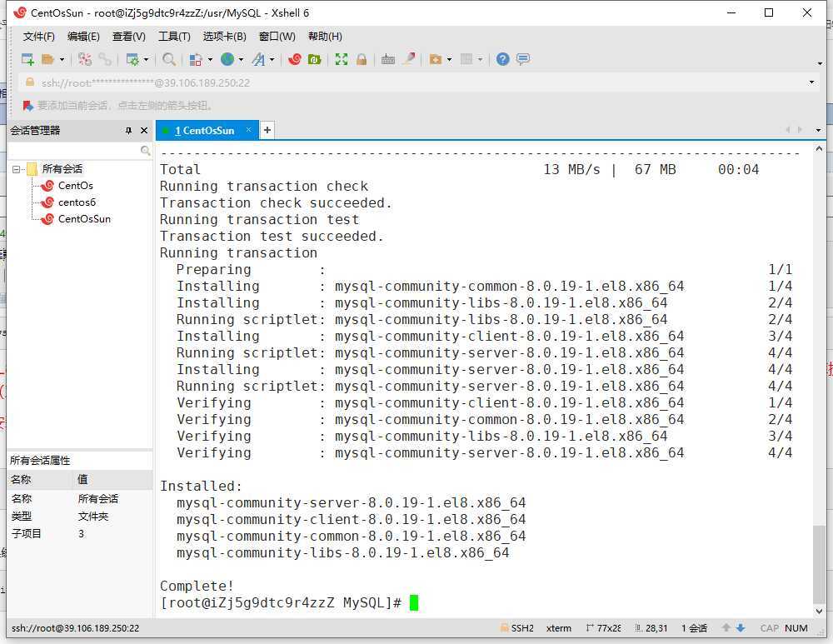The height and width of the screenshot is (644, 833).
Task: Open Help with the blue question icon
Action: coord(502,59)
